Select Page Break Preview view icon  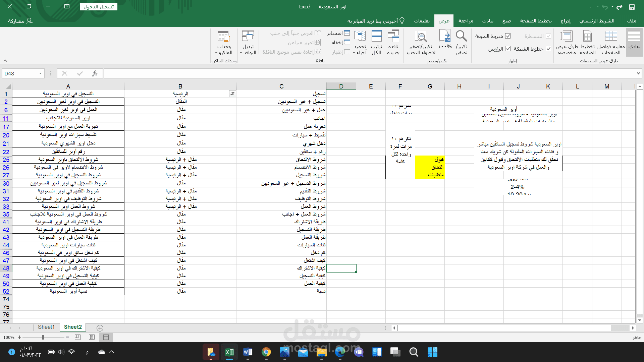611,36
